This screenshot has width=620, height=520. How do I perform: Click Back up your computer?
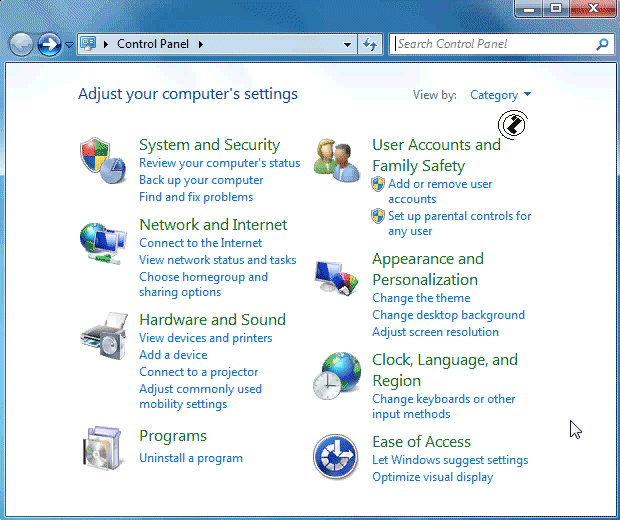point(201,180)
